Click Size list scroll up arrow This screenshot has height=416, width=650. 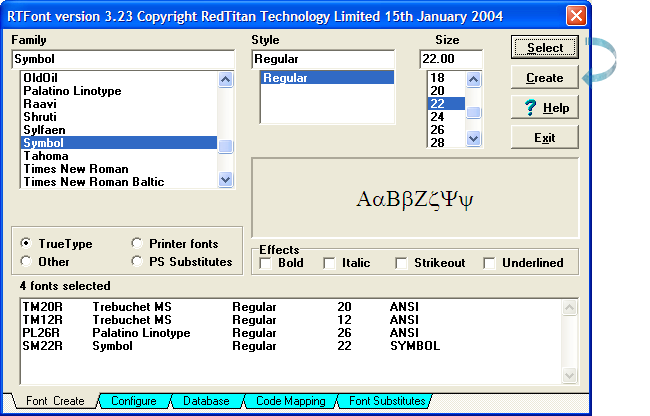coord(473,79)
